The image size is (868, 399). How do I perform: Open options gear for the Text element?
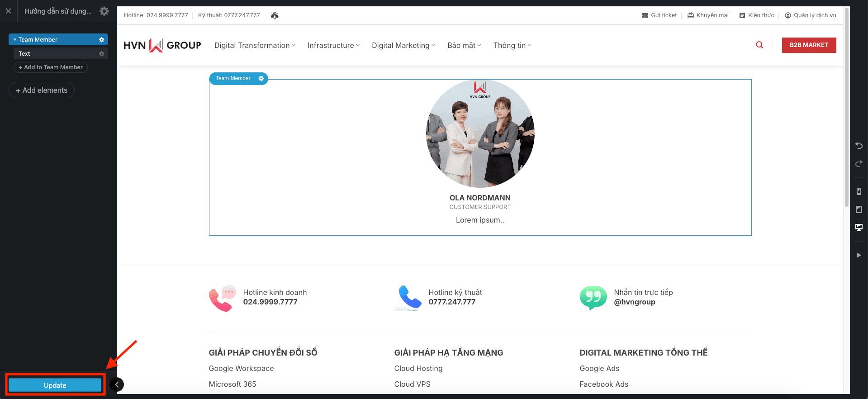click(101, 54)
